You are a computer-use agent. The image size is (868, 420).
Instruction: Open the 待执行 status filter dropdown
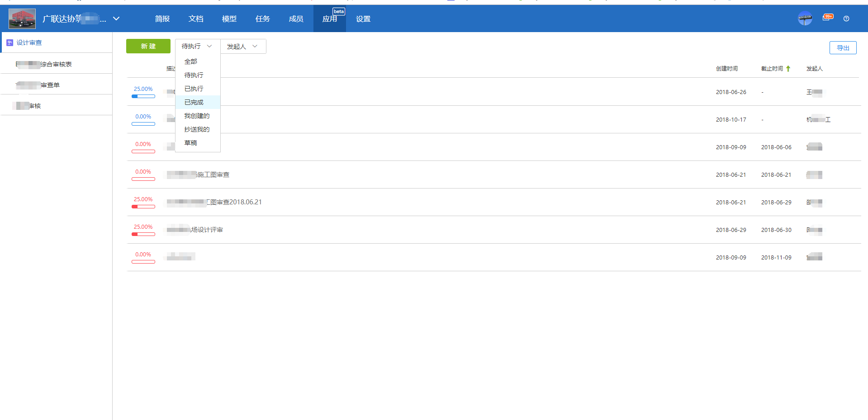pyautogui.click(x=197, y=47)
